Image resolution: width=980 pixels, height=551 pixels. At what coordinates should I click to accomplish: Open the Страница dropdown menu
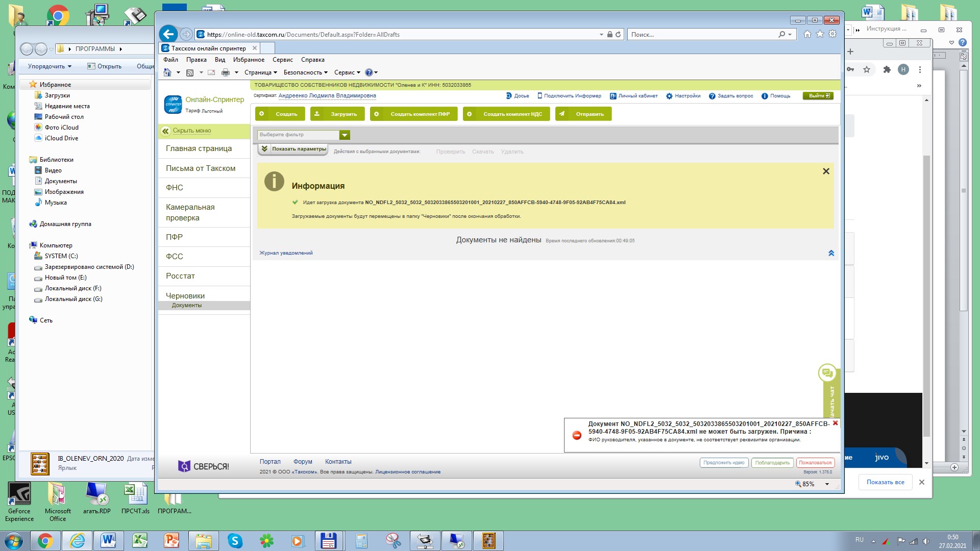point(260,72)
